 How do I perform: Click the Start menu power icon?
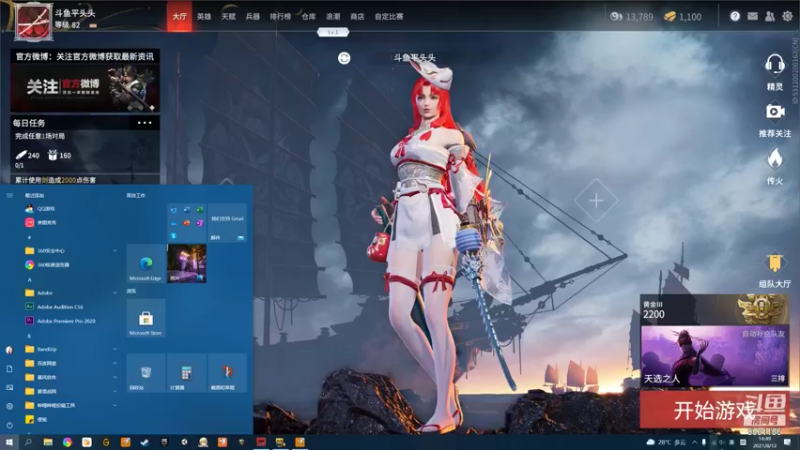(9, 425)
